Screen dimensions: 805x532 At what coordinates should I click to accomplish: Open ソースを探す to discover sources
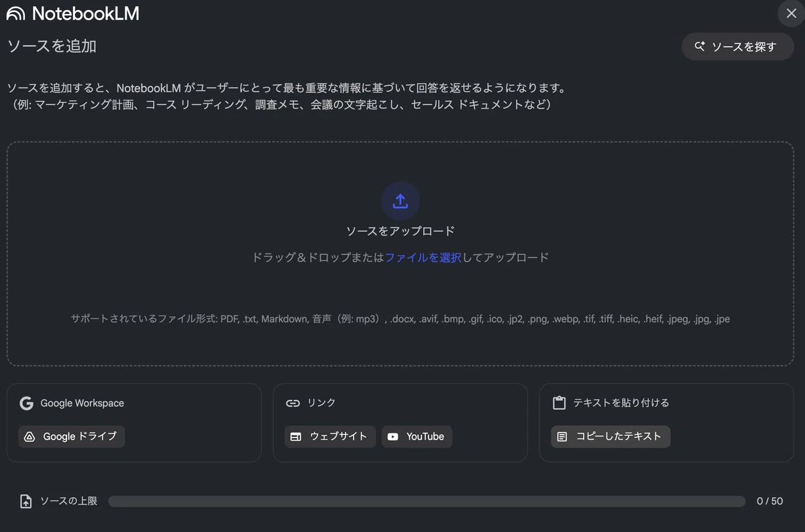[738, 47]
